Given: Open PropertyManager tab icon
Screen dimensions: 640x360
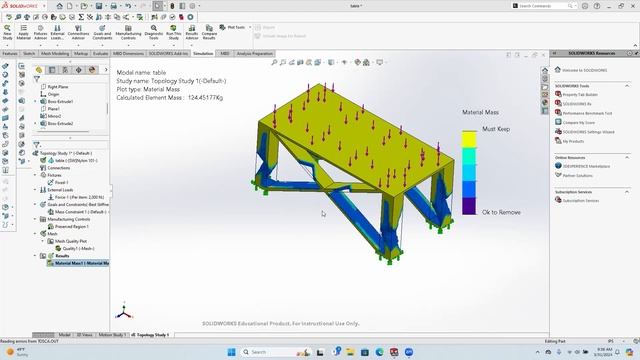Looking at the screenshot, I should pos(52,70).
